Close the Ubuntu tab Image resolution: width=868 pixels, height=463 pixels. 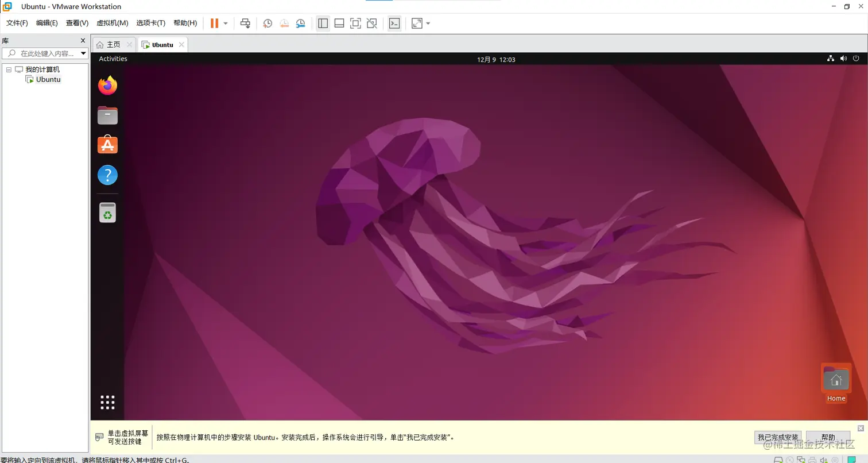pyautogui.click(x=181, y=45)
